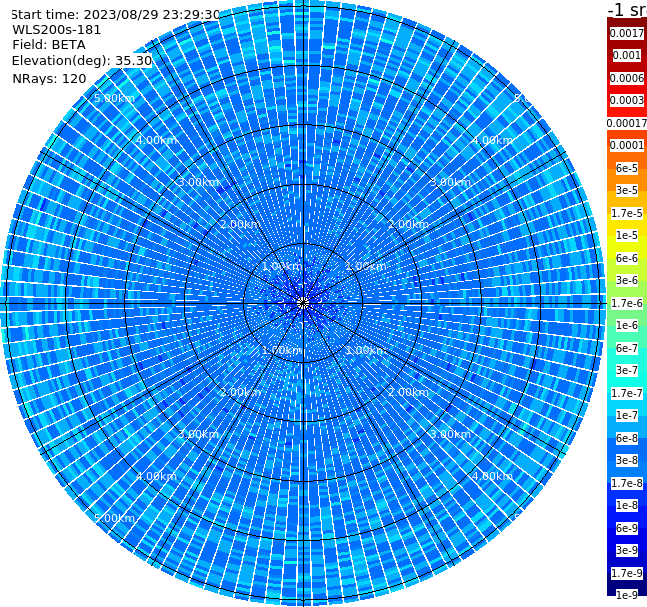647x607 pixels.
Task: Click the 1.7e-7 colorbar label
Action: pyautogui.click(x=627, y=393)
